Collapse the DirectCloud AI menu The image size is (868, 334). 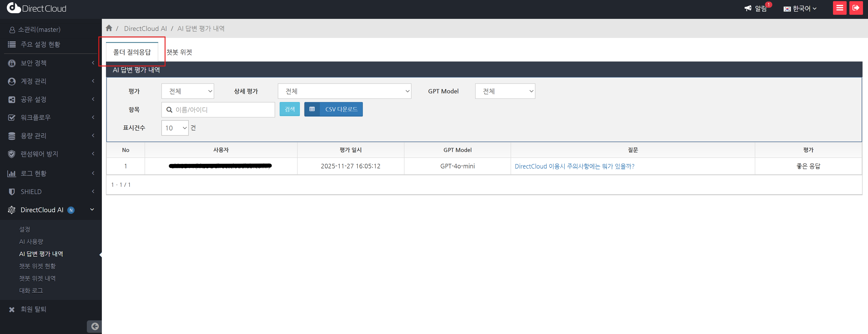click(x=92, y=210)
